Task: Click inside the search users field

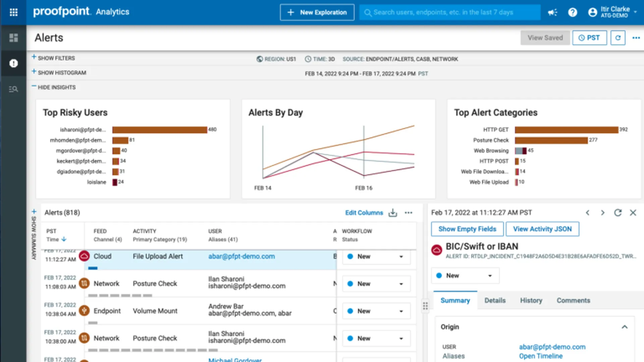Action: [x=449, y=12]
